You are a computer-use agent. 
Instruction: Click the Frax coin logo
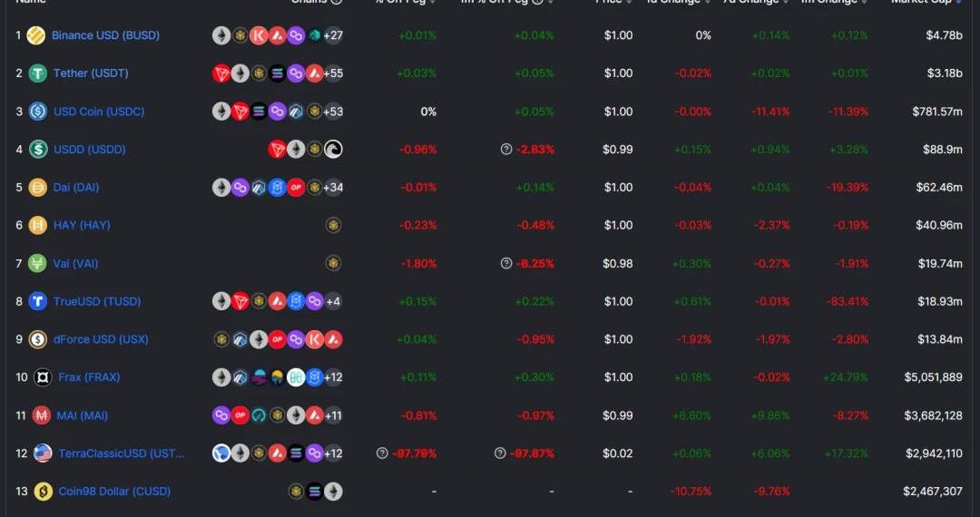[x=43, y=377]
